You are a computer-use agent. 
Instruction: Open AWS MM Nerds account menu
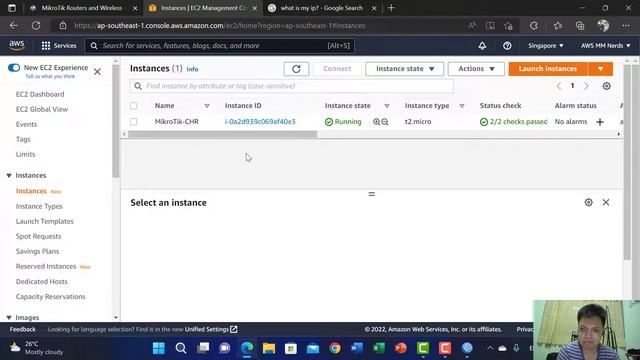[605, 46]
